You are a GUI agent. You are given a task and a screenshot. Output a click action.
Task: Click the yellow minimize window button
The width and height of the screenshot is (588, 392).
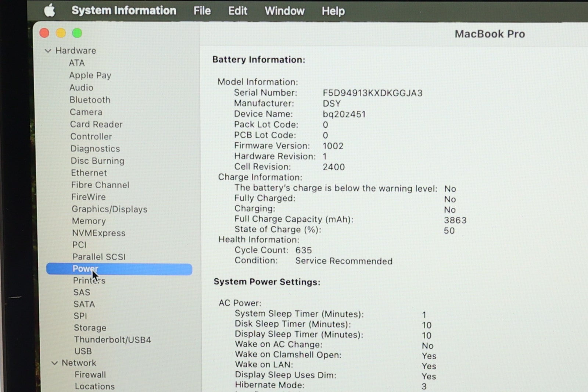pos(61,33)
